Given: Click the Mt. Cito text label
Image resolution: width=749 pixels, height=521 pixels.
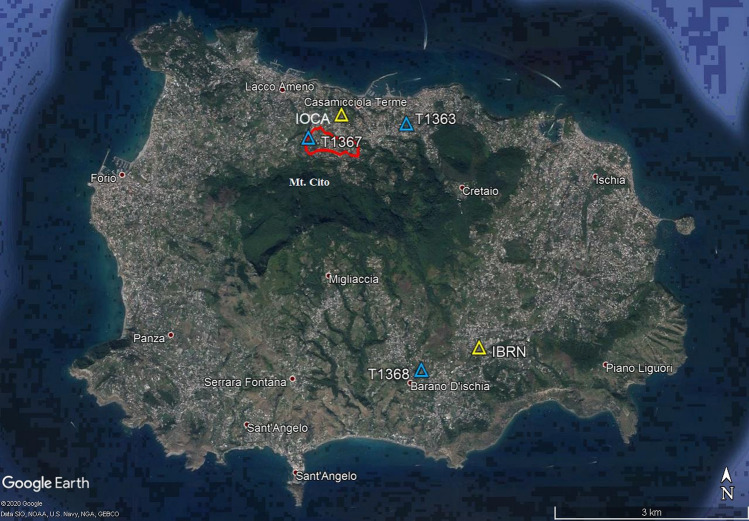Looking at the screenshot, I should click(303, 183).
